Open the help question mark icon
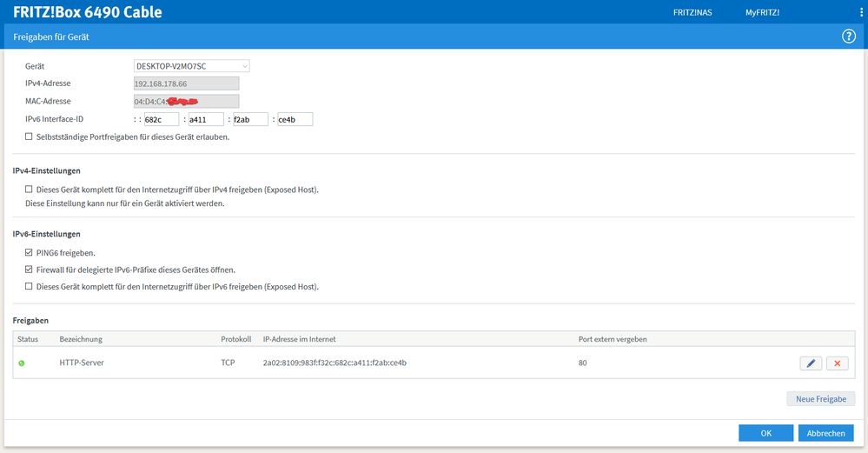 [849, 37]
